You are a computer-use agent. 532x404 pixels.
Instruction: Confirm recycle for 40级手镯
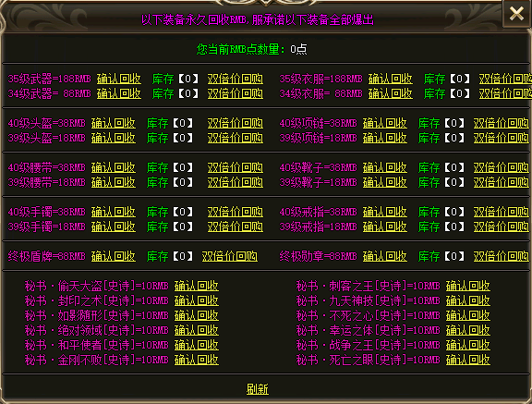(x=114, y=212)
